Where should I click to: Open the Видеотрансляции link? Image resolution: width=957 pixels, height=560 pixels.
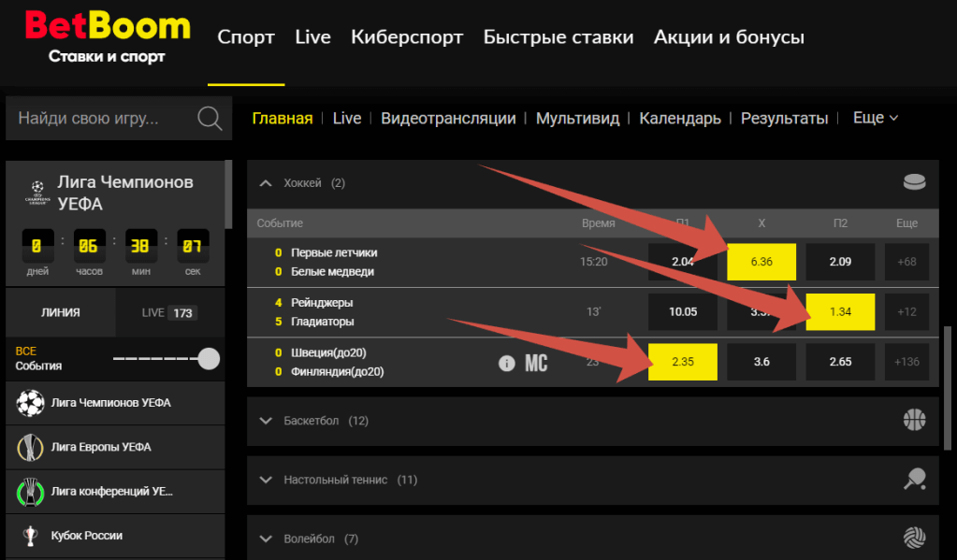(x=448, y=118)
